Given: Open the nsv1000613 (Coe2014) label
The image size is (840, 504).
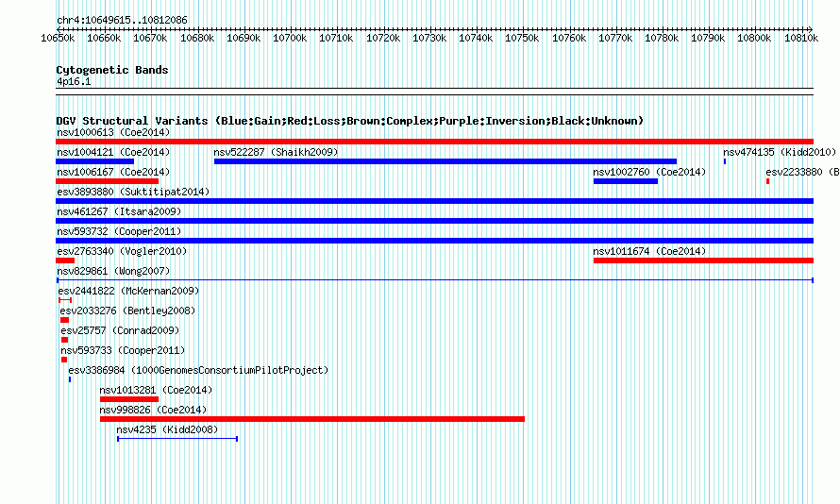Looking at the screenshot, I should click(113, 132).
